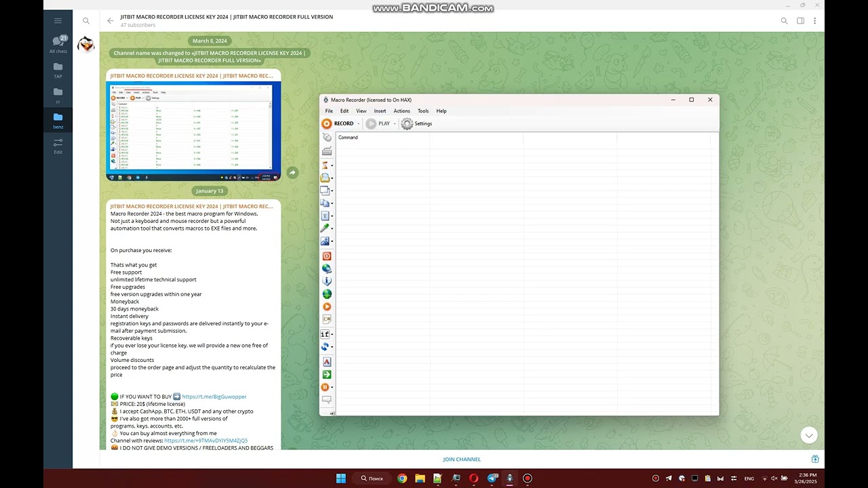This screenshot has width=868, height=488.
Task: Click the red shutdown power icon
Action: click(327, 256)
